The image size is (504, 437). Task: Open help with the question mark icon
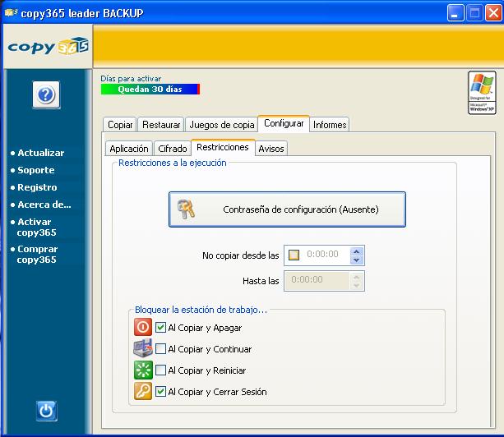(x=46, y=95)
